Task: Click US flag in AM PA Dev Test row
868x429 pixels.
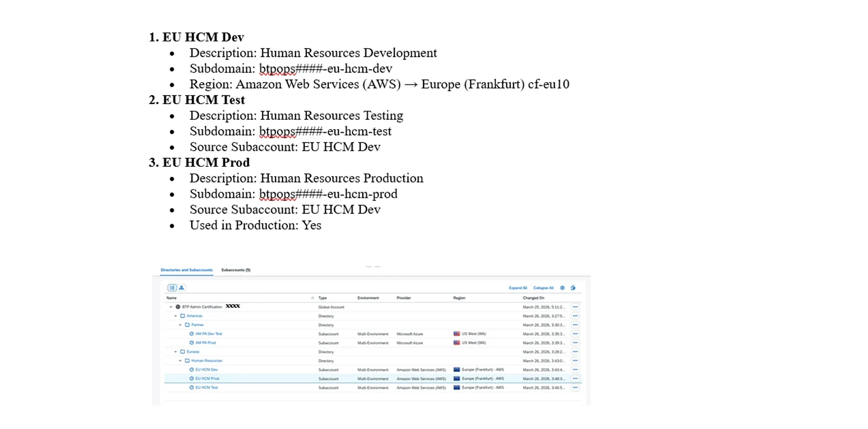Action: pyautogui.click(x=457, y=334)
